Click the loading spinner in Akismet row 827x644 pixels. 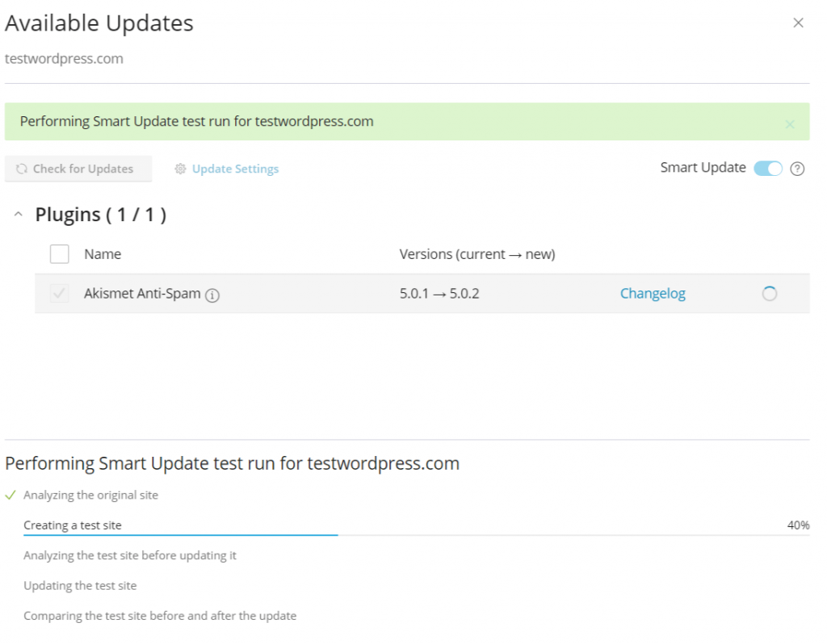(x=770, y=294)
